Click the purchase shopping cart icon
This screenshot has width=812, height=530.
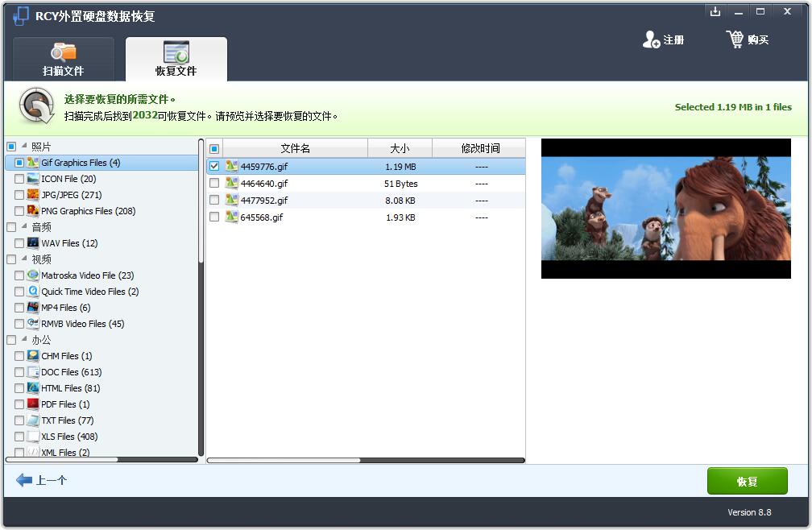point(735,39)
